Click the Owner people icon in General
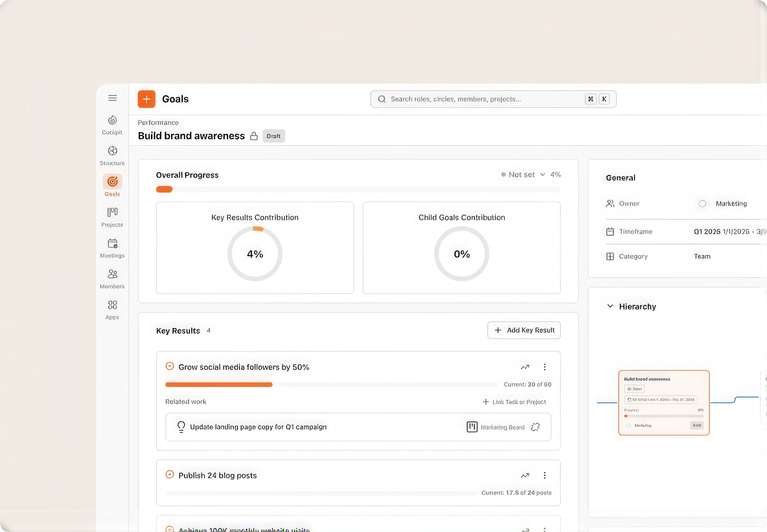The image size is (767, 532). click(x=610, y=204)
